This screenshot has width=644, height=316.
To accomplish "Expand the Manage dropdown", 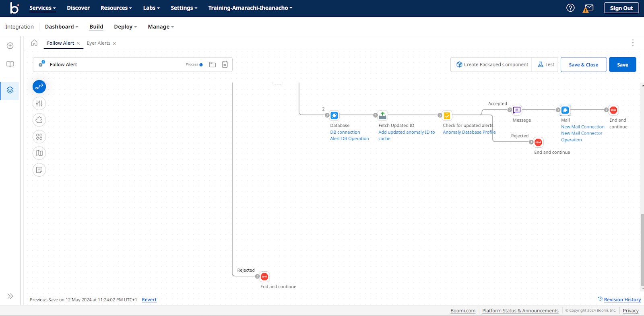I will pos(161,27).
